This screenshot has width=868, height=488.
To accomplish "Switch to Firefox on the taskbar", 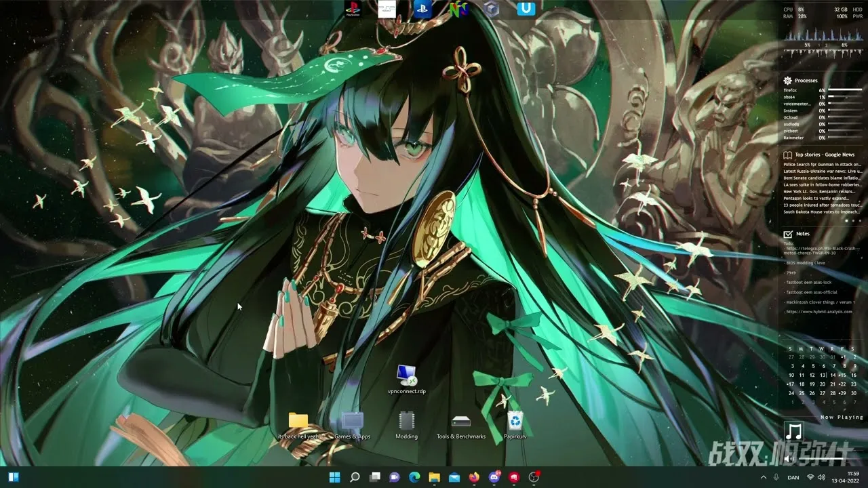I will coord(474,477).
